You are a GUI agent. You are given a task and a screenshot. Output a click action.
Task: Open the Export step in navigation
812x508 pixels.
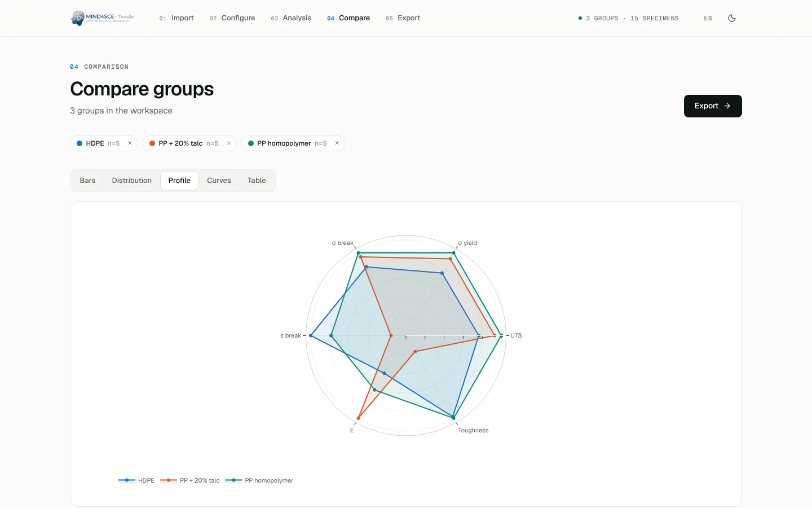[403, 18]
